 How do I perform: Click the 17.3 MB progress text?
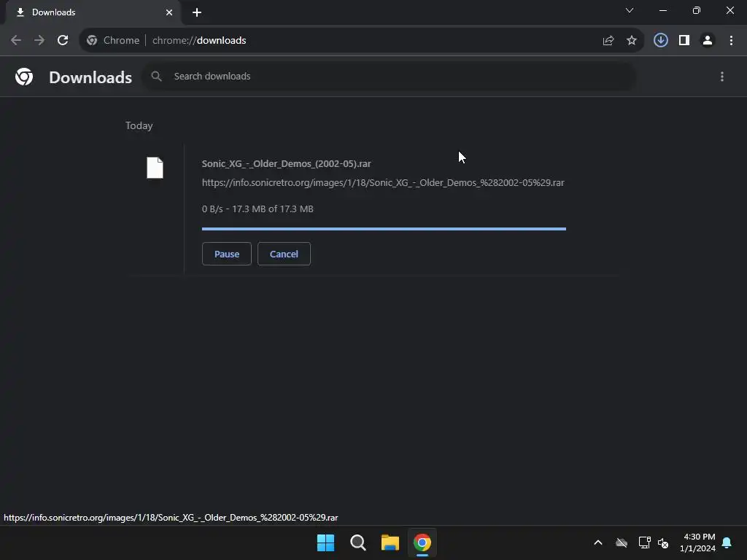258,209
